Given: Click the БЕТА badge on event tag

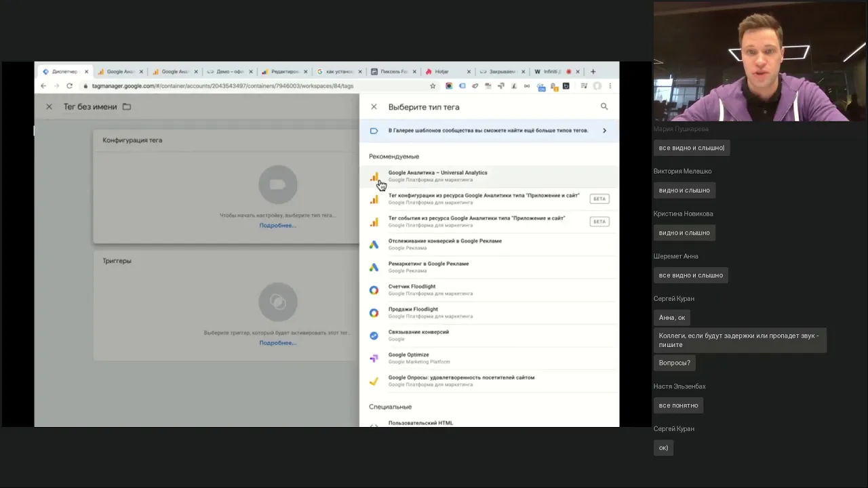Looking at the screenshot, I should pyautogui.click(x=599, y=222).
